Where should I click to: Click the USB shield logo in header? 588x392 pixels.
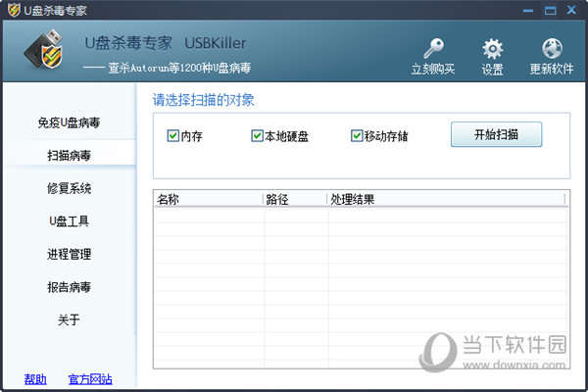(44, 49)
